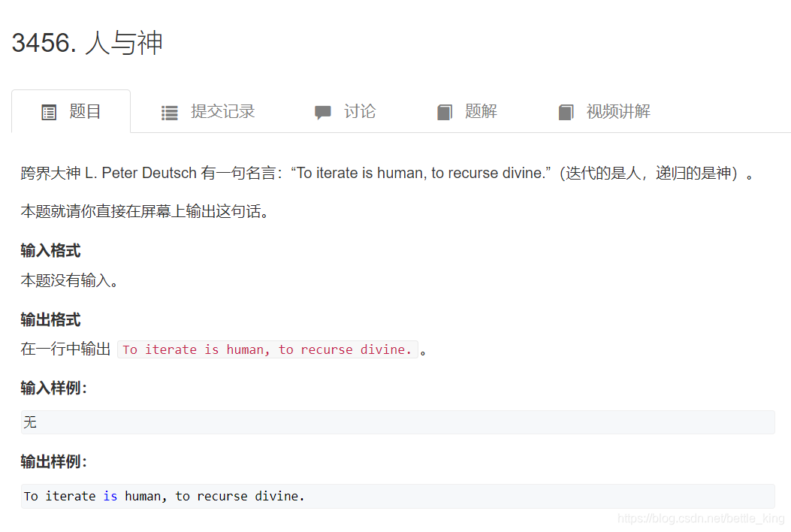Click the text 本题没有输入。
791x532 pixels.
coord(70,280)
